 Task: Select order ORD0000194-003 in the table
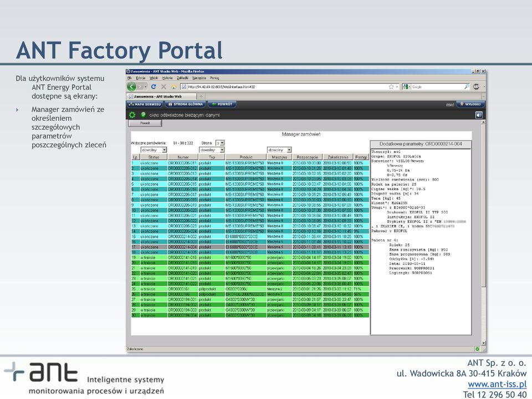tap(250, 310)
